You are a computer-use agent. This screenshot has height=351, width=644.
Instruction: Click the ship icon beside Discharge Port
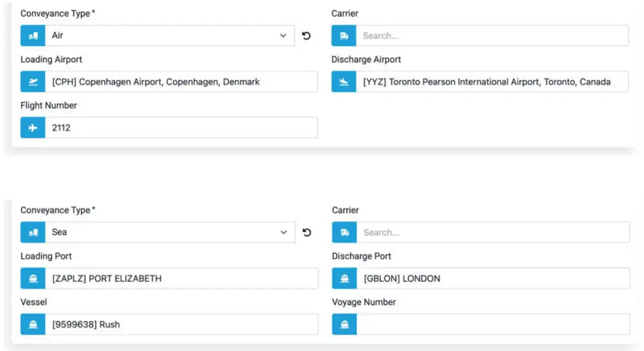[x=344, y=278]
